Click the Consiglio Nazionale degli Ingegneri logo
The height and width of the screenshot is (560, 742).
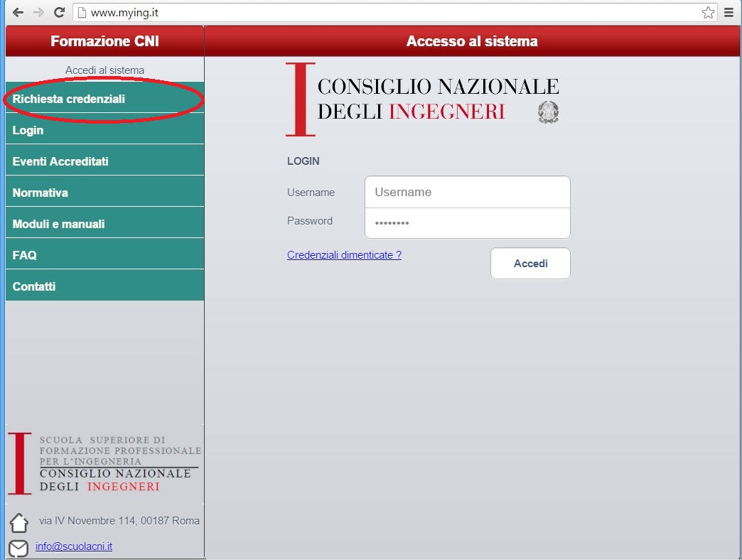(422, 99)
